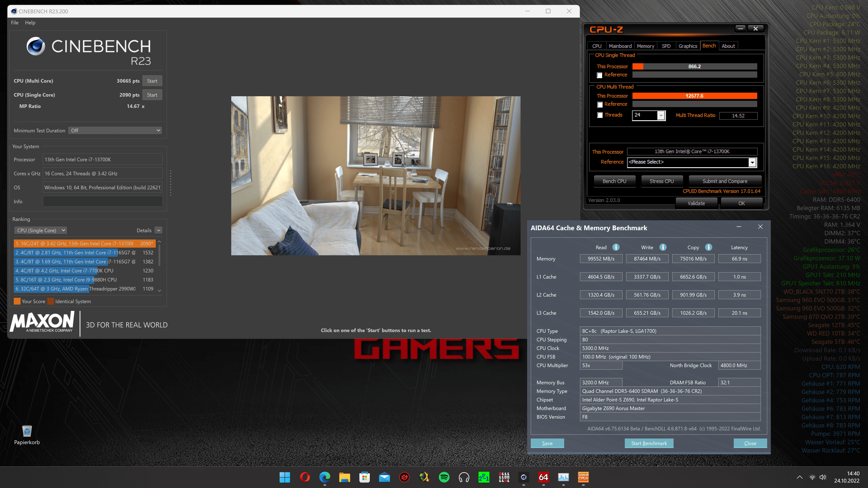Switch to the Memory tab in CPU-Z
The width and height of the screenshot is (868, 488).
click(x=645, y=46)
